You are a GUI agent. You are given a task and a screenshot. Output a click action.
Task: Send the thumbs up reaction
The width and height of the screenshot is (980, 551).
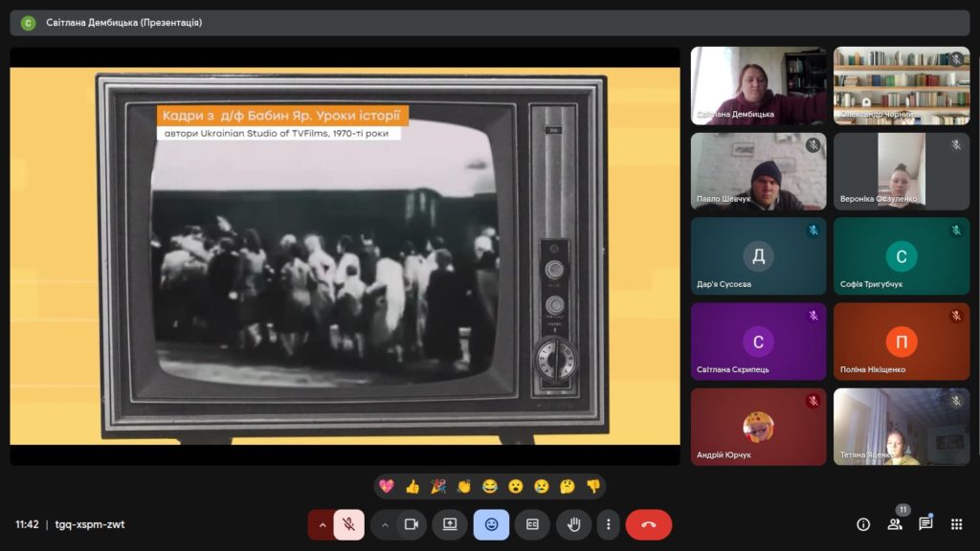click(412, 486)
